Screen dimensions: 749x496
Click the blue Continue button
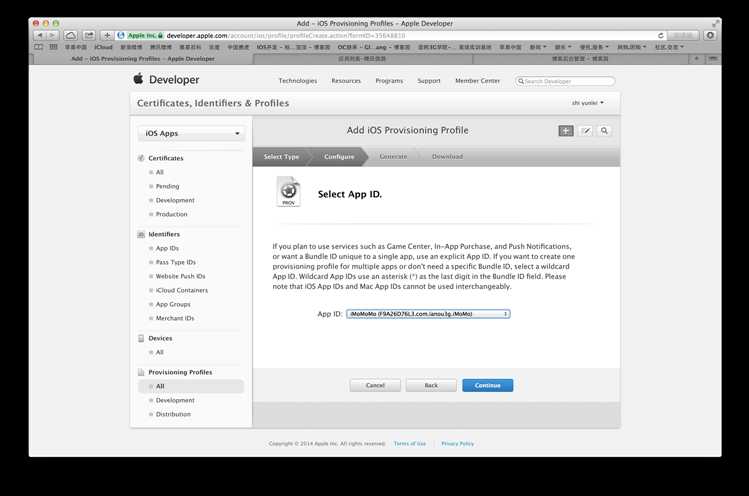[x=488, y=386]
